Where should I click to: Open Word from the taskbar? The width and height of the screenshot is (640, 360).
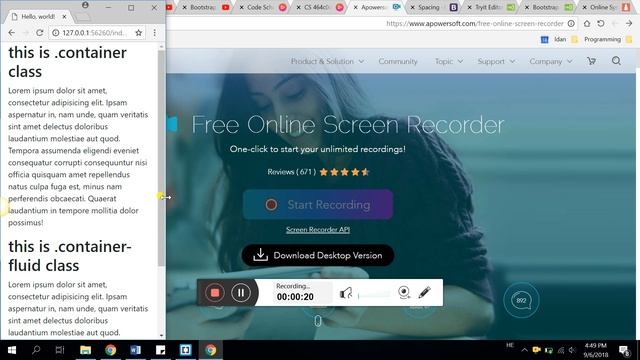136,350
